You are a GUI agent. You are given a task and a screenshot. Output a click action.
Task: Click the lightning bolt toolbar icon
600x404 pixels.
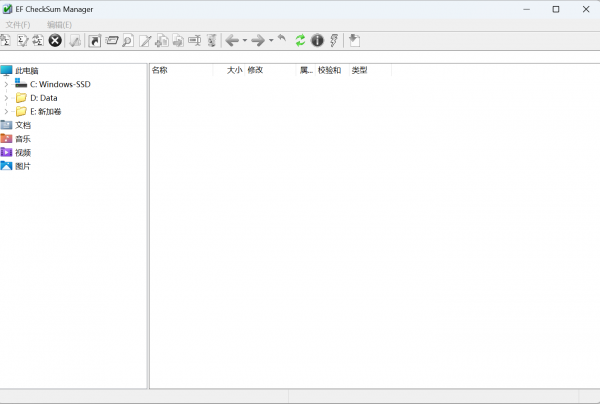pyautogui.click(x=334, y=41)
